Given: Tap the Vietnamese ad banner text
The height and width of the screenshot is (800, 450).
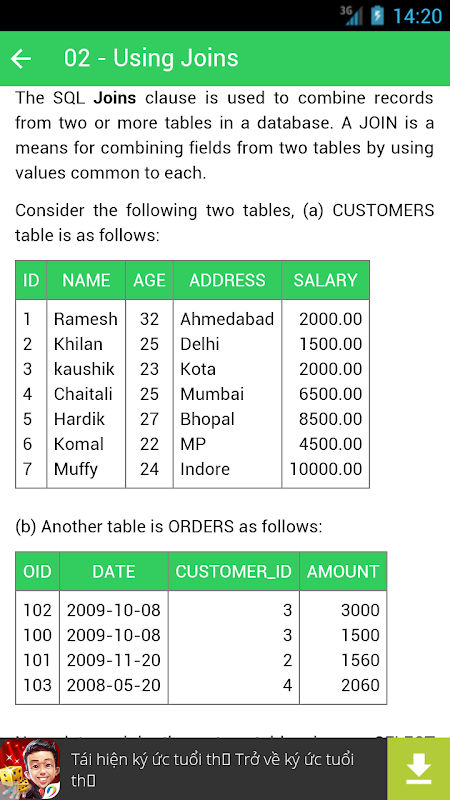Looking at the screenshot, I should click(x=212, y=769).
